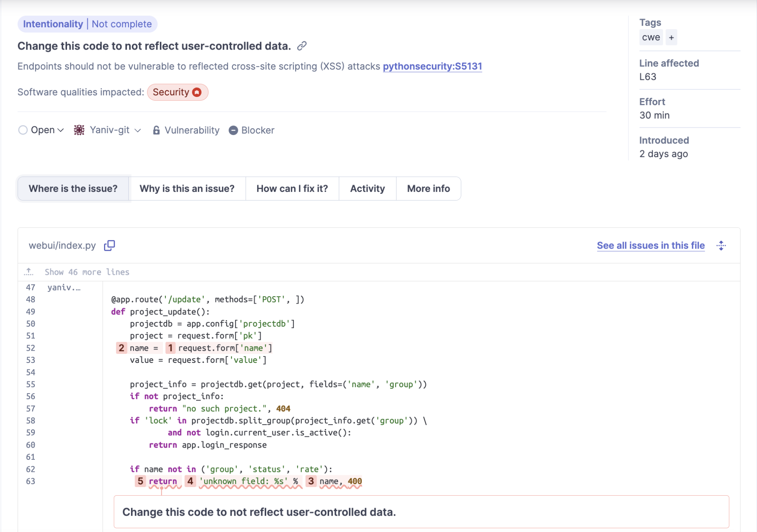757x532 pixels.
Task: Select flow step marker 1 on line 52
Action: pos(170,348)
